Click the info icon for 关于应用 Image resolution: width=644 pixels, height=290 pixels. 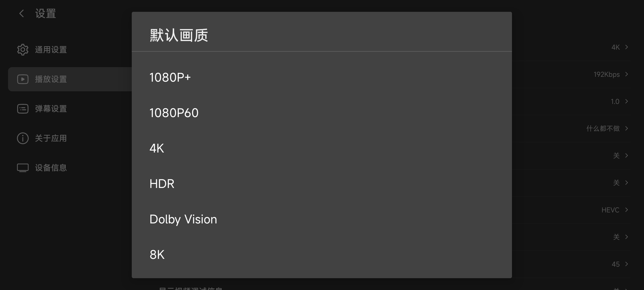click(x=23, y=138)
